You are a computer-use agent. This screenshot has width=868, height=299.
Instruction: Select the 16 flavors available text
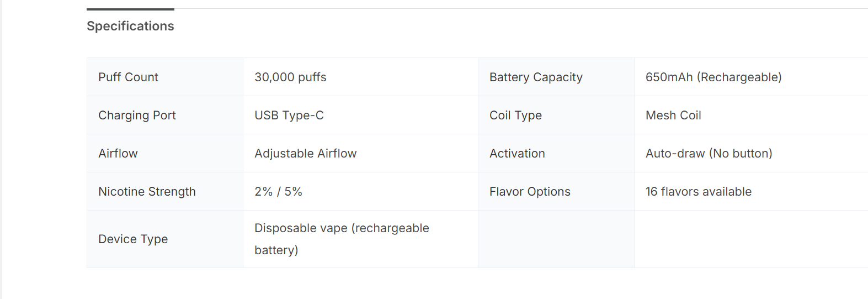click(x=698, y=192)
